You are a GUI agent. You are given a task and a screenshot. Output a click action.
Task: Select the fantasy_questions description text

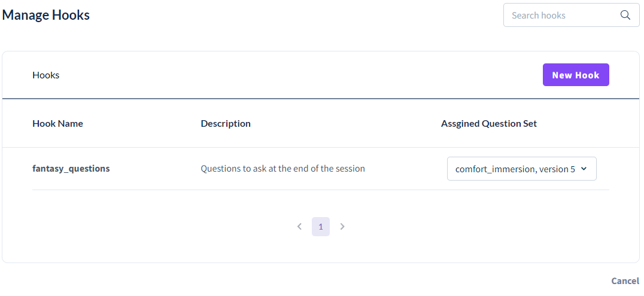click(x=282, y=168)
